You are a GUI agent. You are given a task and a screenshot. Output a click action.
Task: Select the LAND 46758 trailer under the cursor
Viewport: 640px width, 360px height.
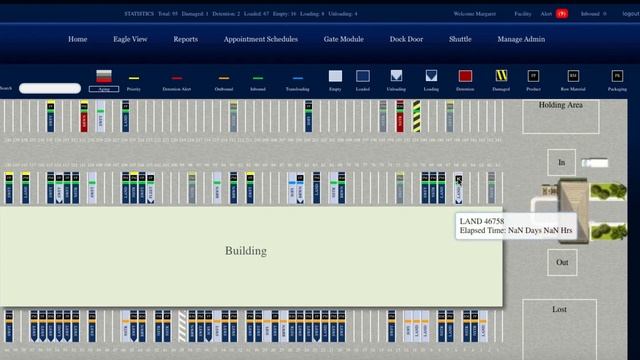458,188
